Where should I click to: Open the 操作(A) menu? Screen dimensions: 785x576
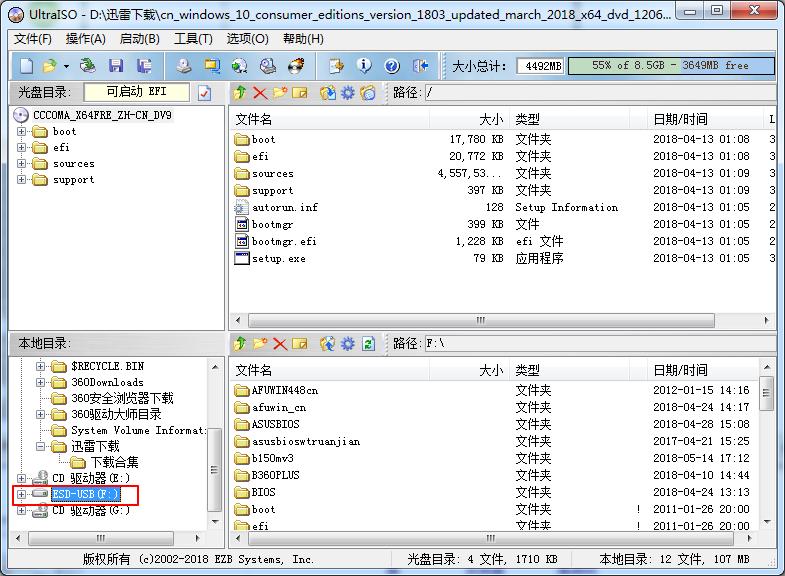click(86, 39)
